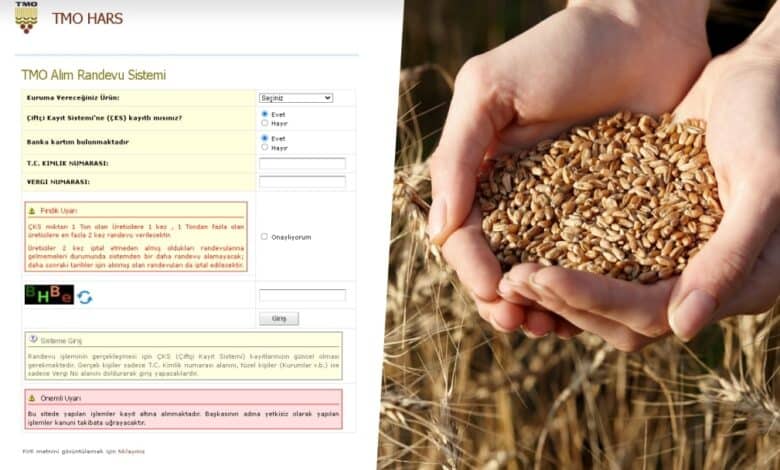Image resolution: width=780 pixels, height=470 pixels.
Task: Click the warning triangle icon beside Fındık Uyarı
Action: pyautogui.click(x=32, y=211)
